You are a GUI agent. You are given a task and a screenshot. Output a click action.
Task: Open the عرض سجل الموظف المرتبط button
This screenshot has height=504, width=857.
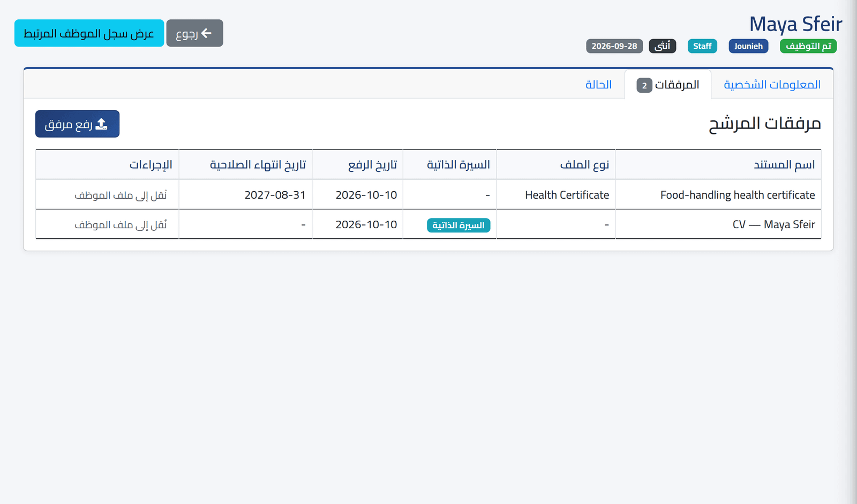point(89,33)
